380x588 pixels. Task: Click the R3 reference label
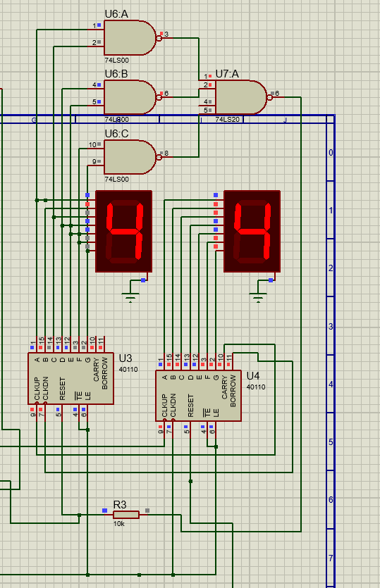tap(120, 505)
